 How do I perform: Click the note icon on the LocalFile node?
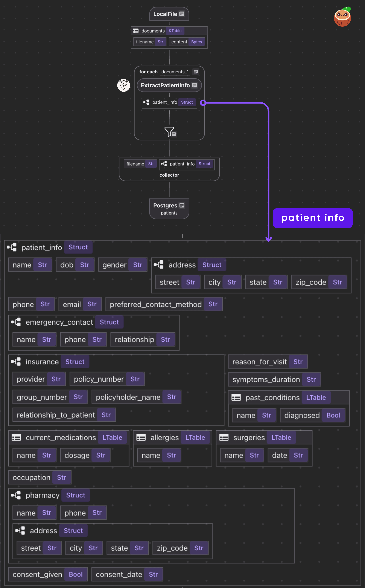(x=182, y=14)
